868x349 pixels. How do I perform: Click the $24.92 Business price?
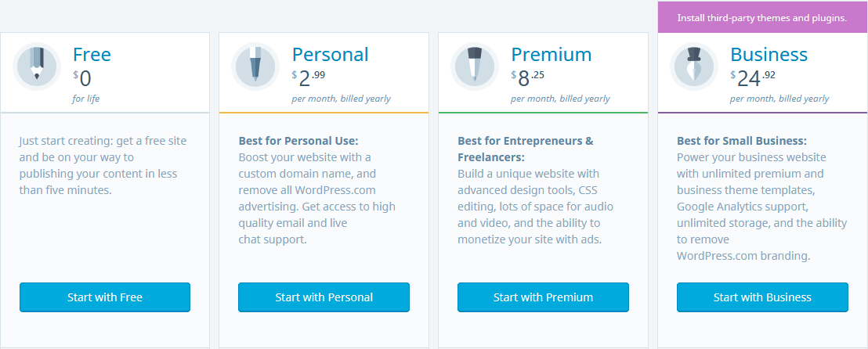pos(752,79)
